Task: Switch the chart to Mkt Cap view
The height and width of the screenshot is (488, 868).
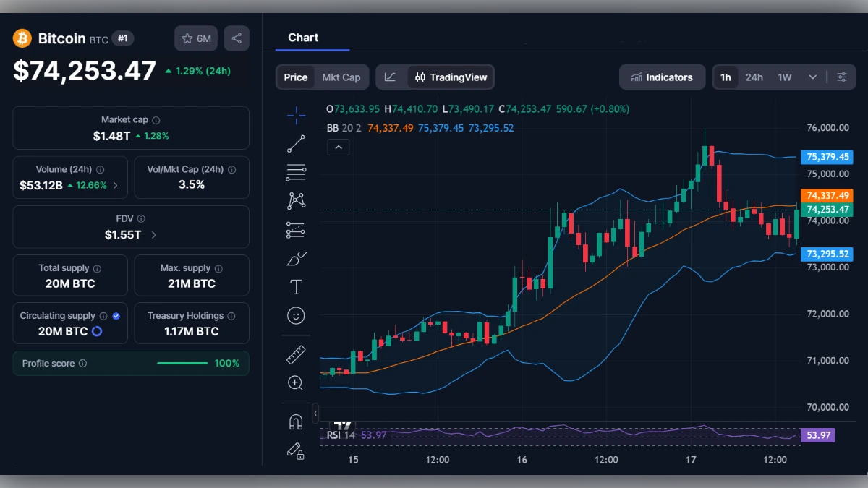Action: (342, 77)
